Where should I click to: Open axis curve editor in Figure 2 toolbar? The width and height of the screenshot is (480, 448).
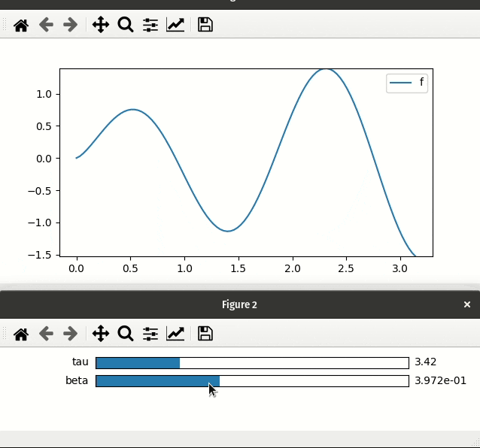175,334
